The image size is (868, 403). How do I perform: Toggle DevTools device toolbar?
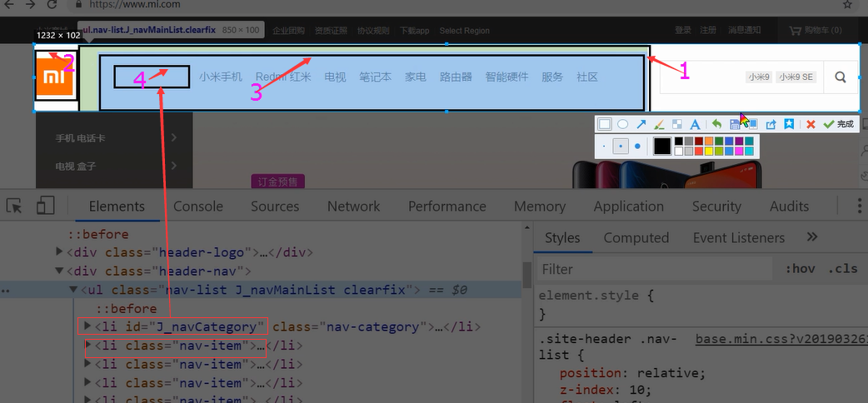45,206
